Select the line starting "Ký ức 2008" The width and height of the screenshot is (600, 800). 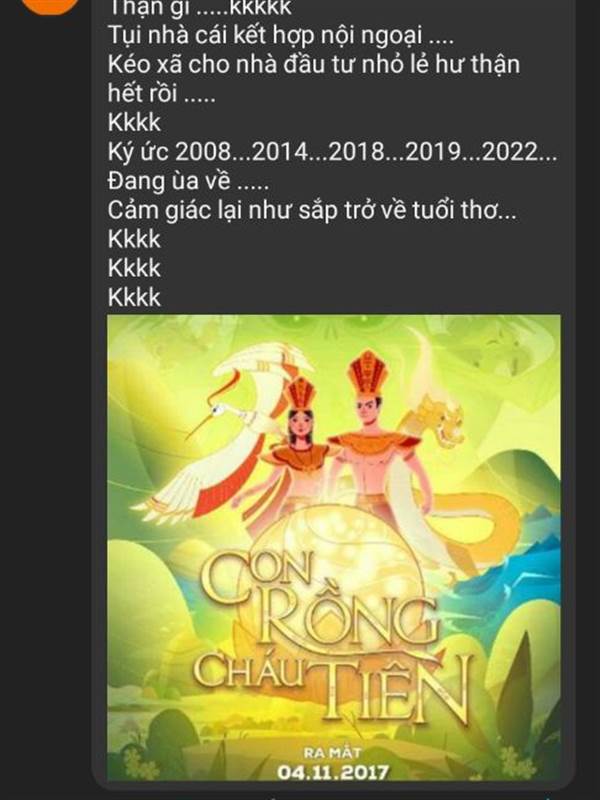(x=332, y=152)
